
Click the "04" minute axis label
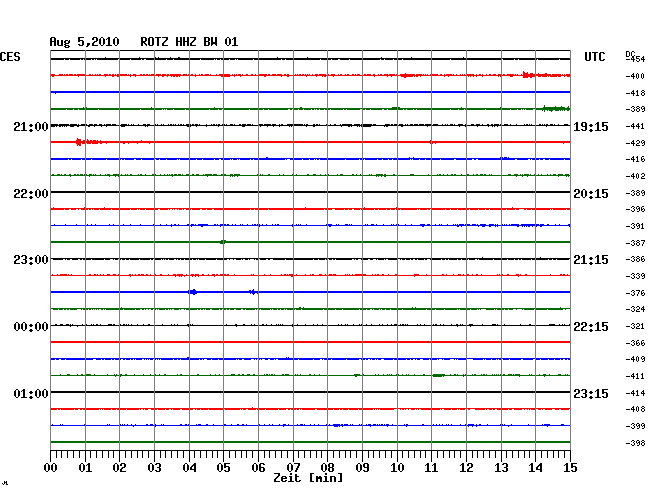(x=189, y=468)
